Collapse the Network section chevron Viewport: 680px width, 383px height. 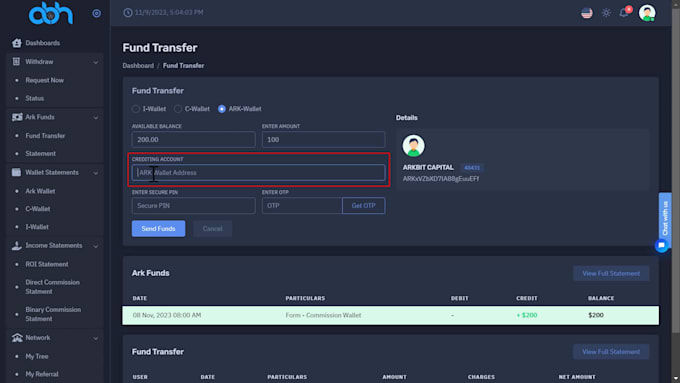tap(95, 338)
